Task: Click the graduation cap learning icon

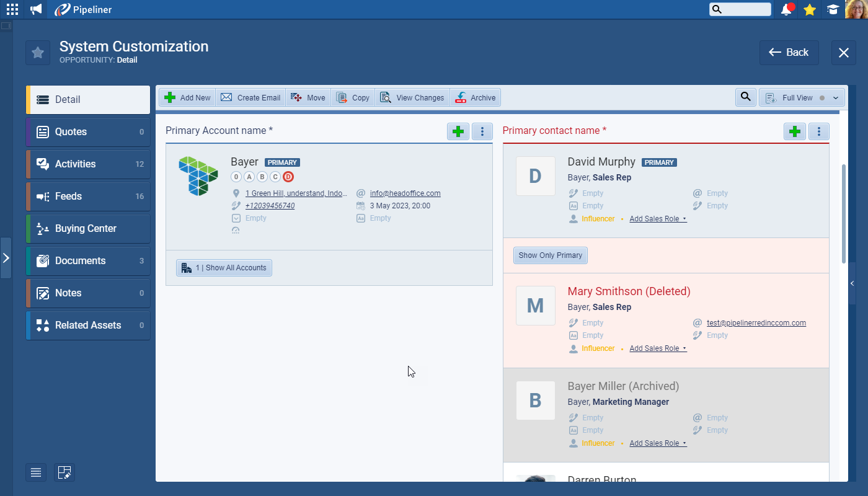Action: click(832, 9)
